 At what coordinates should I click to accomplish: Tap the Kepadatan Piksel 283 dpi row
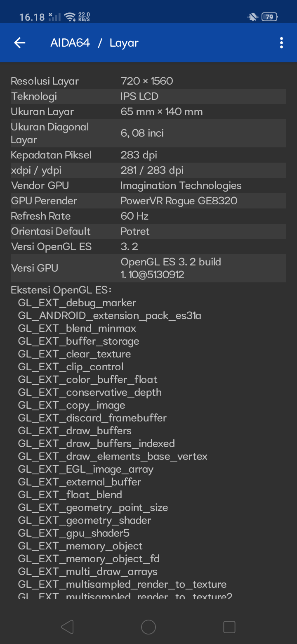(148, 155)
